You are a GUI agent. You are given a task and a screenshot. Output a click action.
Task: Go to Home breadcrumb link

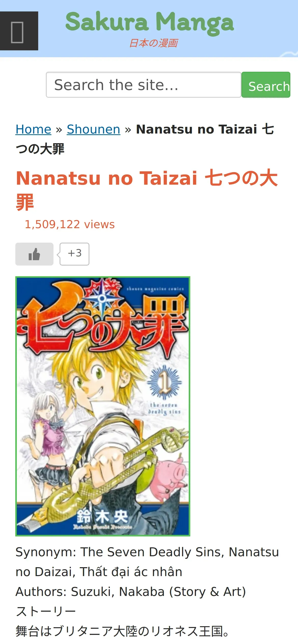pos(33,129)
